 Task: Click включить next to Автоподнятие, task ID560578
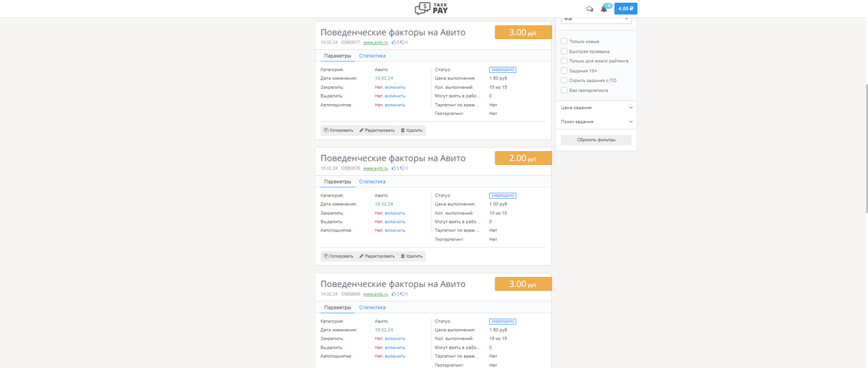(395, 231)
